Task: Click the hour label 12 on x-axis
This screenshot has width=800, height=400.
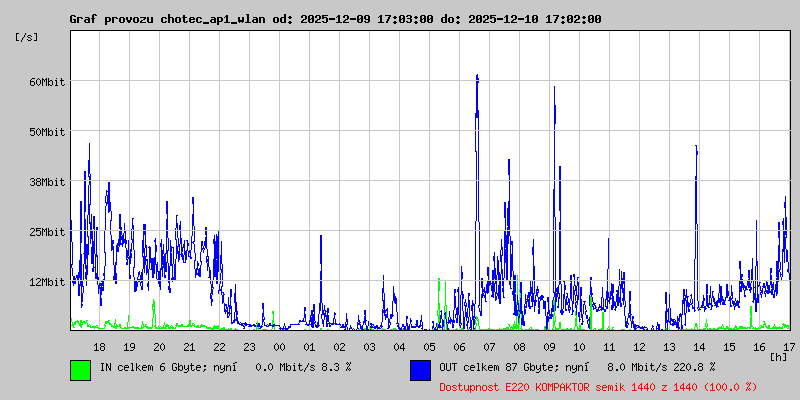Action: coord(639,347)
